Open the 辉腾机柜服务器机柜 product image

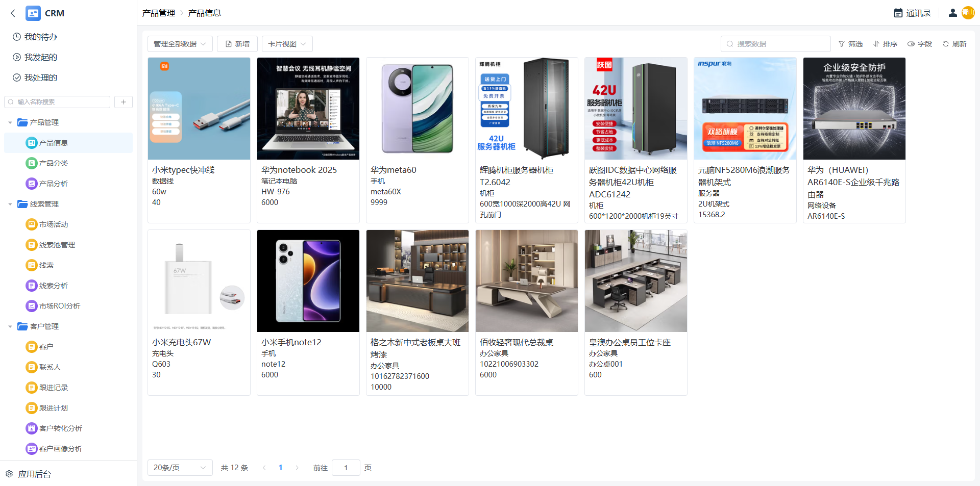click(x=527, y=109)
